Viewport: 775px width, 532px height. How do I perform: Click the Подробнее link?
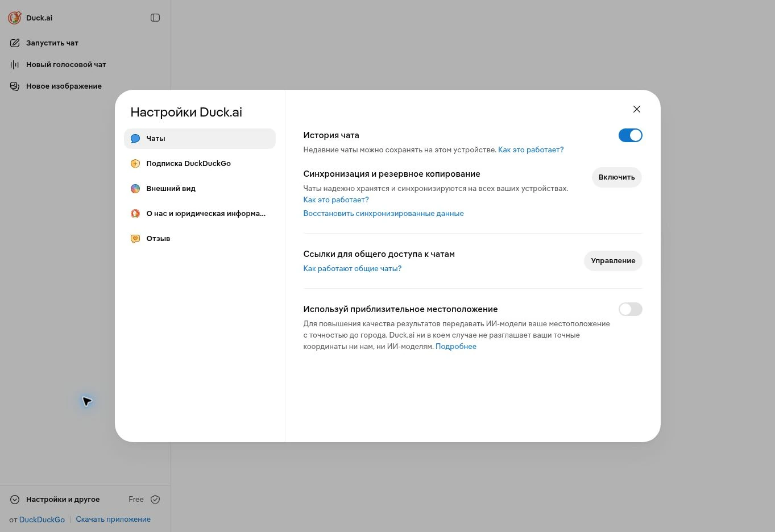pos(456,346)
